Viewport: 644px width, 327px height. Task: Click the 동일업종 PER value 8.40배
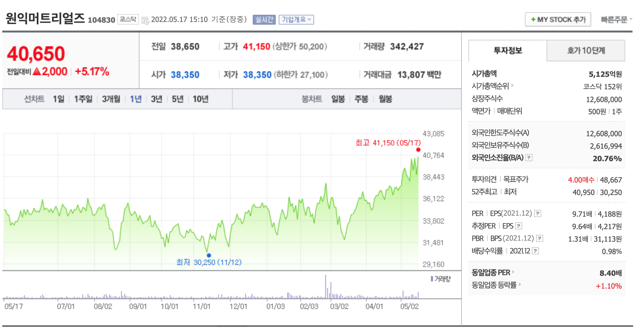611,273
